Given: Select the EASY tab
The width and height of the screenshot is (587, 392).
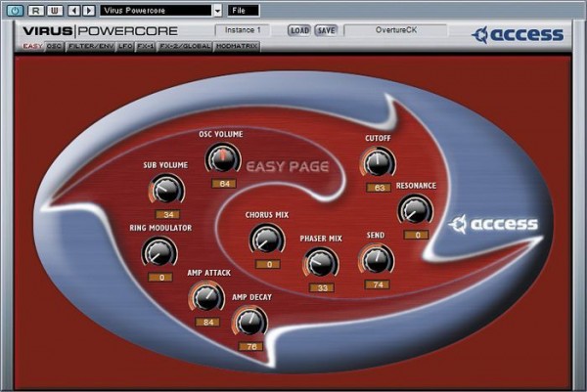Looking at the screenshot, I should [x=33, y=46].
